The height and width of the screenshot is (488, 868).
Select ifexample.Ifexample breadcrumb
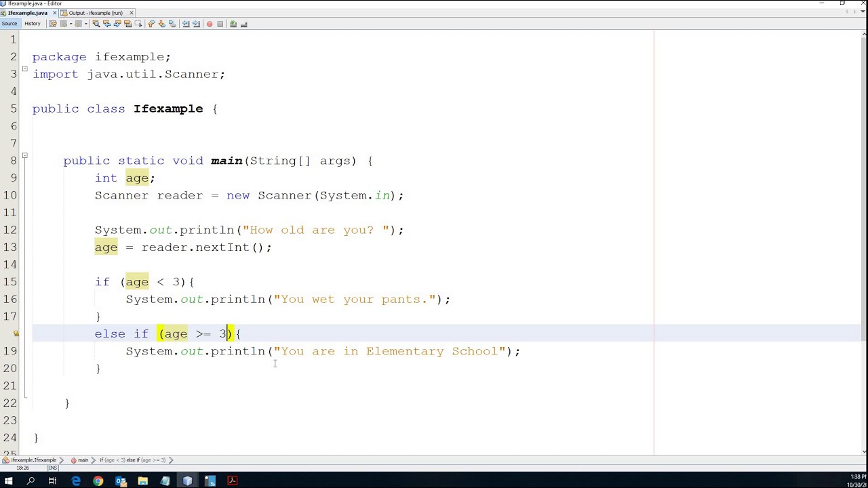(29, 460)
